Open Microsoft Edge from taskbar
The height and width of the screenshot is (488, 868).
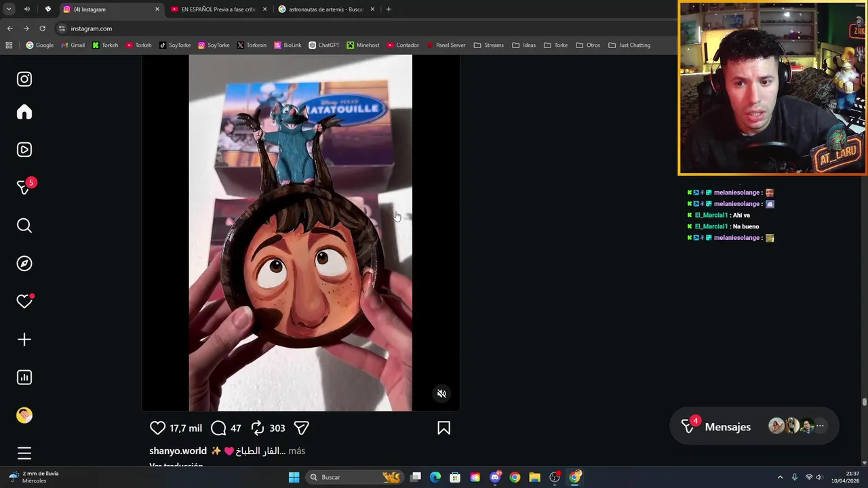[x=435, y=477]
